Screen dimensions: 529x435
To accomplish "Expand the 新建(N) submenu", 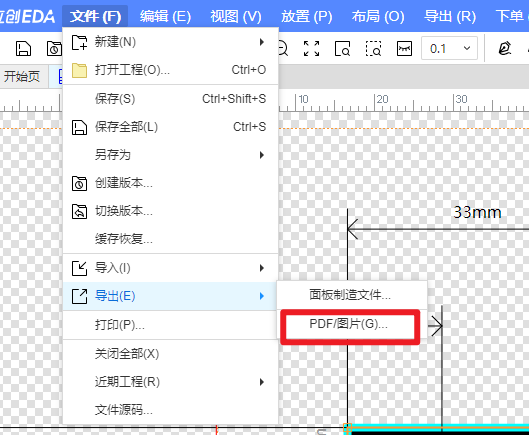I will point(170,42).
